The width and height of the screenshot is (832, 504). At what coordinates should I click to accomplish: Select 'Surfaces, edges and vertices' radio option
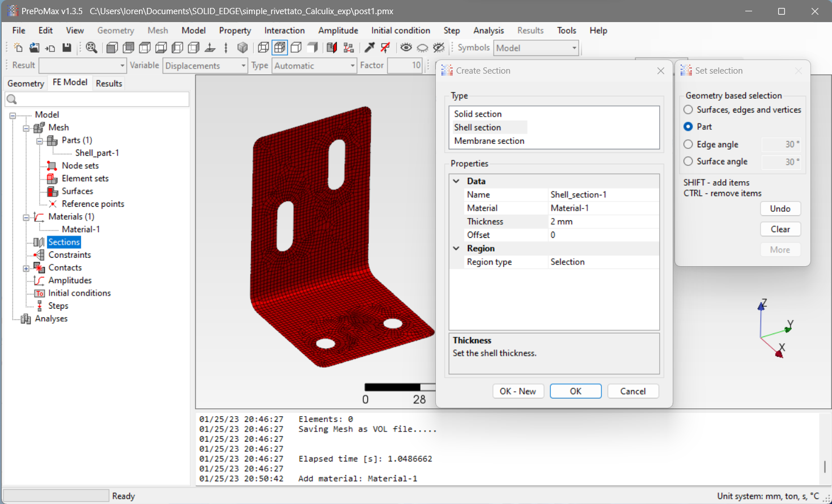pos(688,110)
